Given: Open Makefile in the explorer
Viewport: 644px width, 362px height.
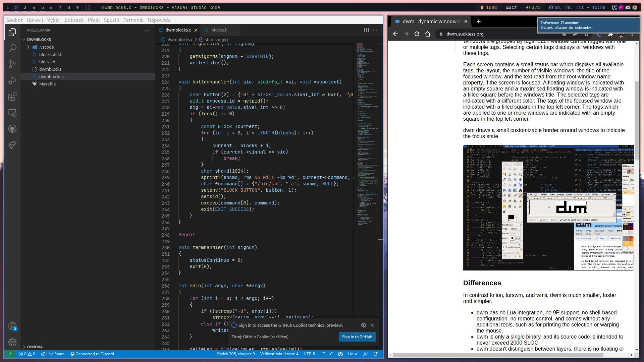Looking at the screenshot, I should [x=47, y=84].
